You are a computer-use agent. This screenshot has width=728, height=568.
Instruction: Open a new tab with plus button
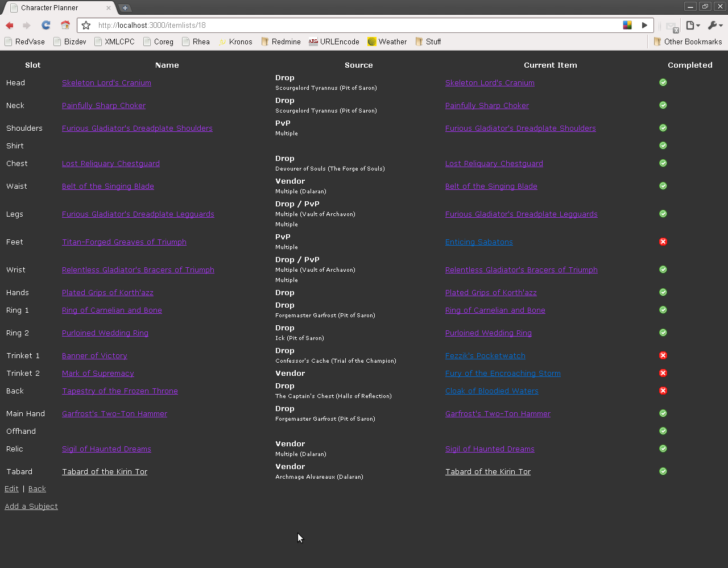click(x=125, y=8)
